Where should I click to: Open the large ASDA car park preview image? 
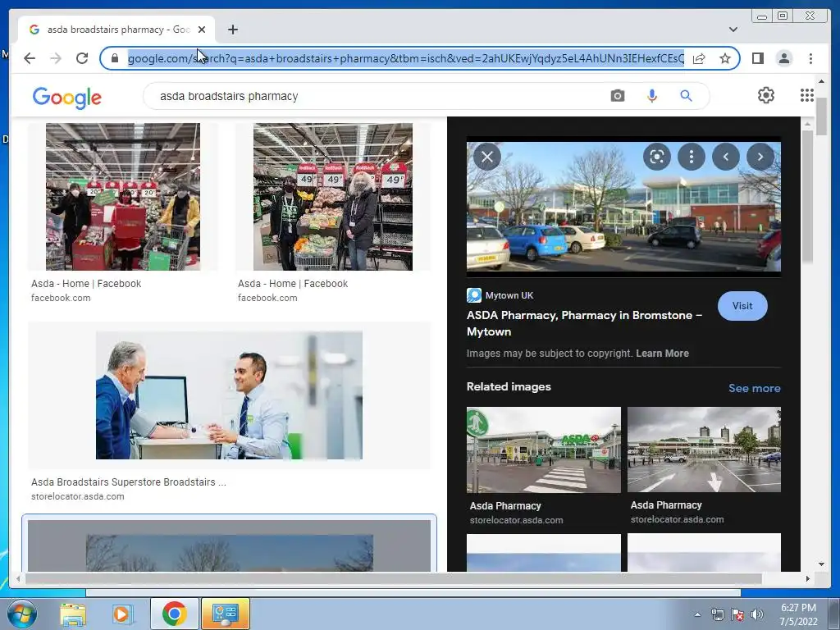click(x=623, y=207)
